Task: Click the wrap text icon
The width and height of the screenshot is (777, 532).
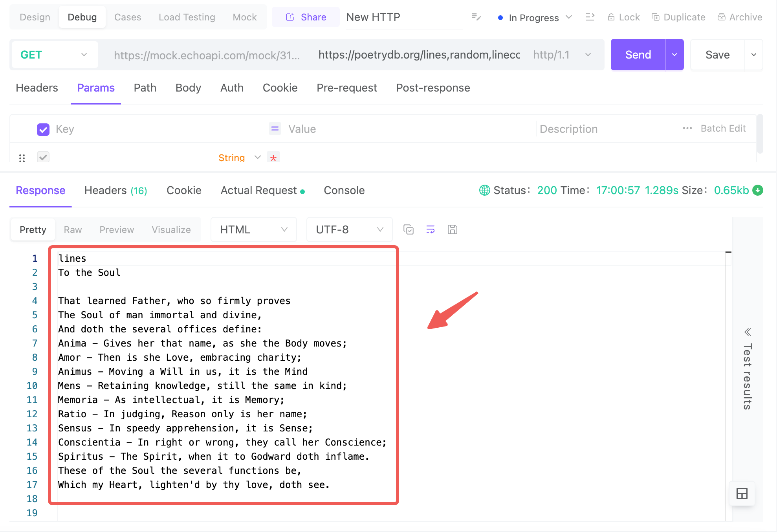Action: [431, 230]
